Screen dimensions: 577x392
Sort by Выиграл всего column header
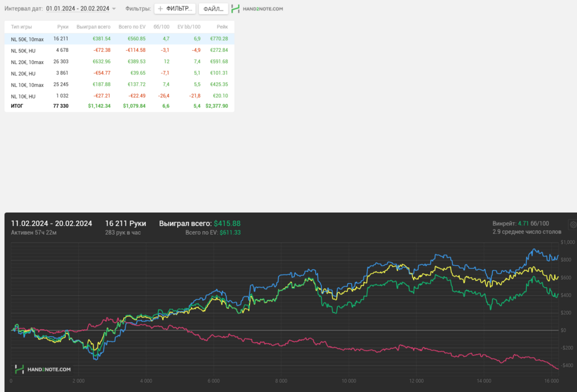pos(93,27)
